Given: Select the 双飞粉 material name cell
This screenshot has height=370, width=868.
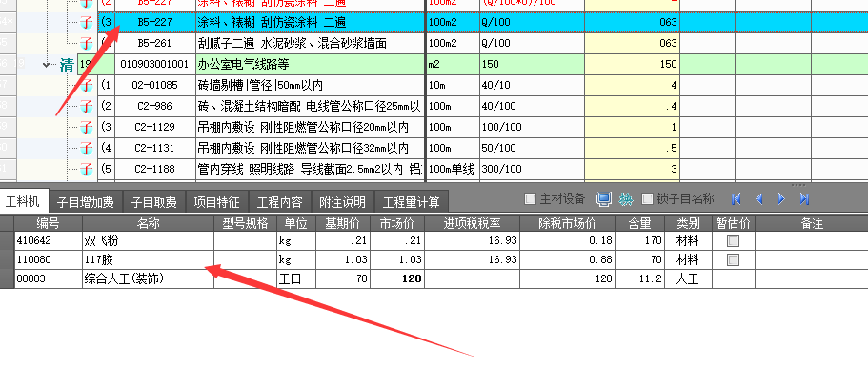Looking at the screenshot, I should (149, 241).
